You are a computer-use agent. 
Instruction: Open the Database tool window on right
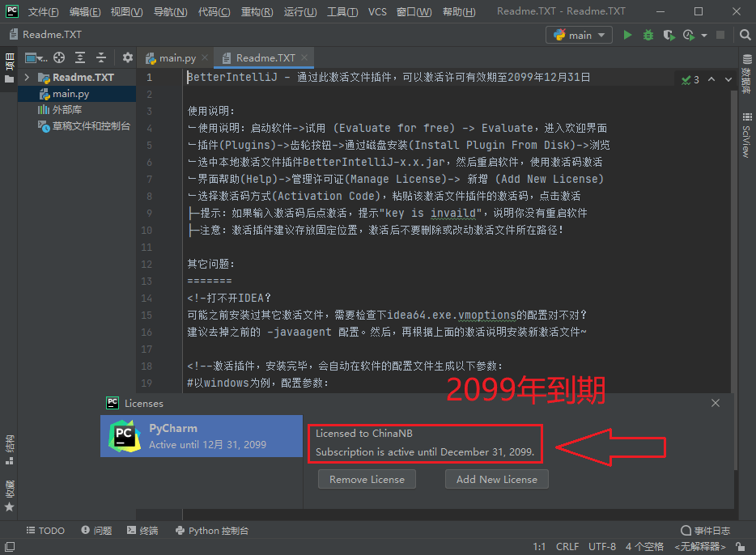746,74
